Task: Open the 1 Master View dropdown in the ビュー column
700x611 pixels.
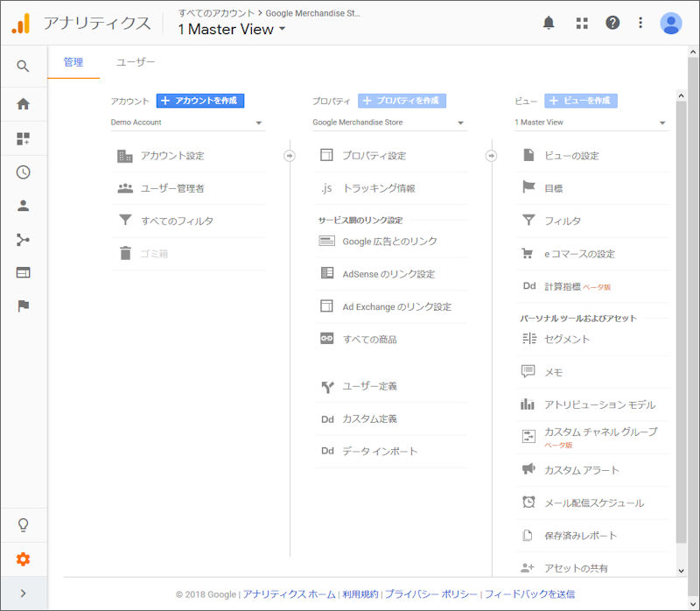Action: click(591, 123)
